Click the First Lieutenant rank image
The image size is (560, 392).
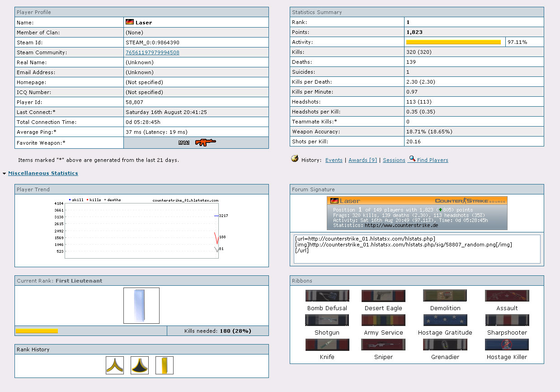(141, 306)
